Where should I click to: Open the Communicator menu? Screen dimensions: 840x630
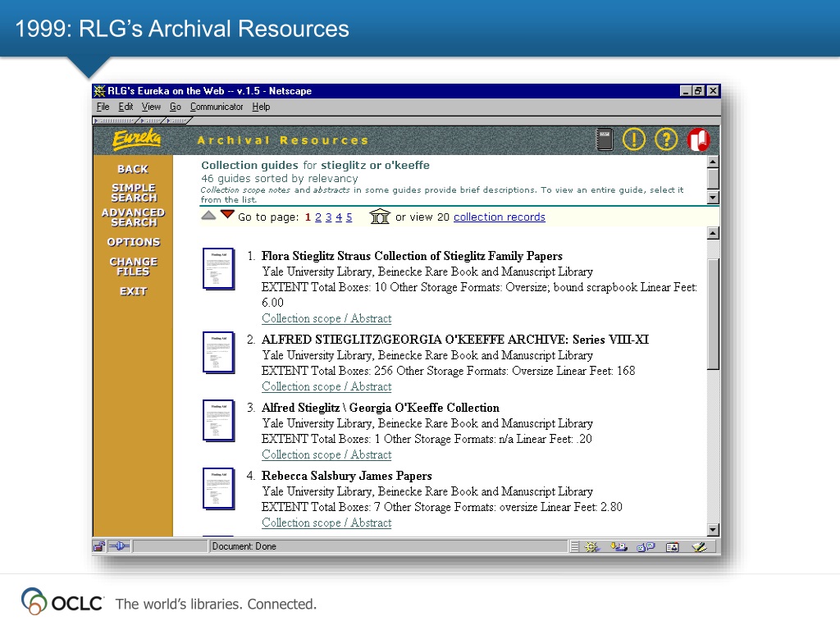(x=217, y=107)
